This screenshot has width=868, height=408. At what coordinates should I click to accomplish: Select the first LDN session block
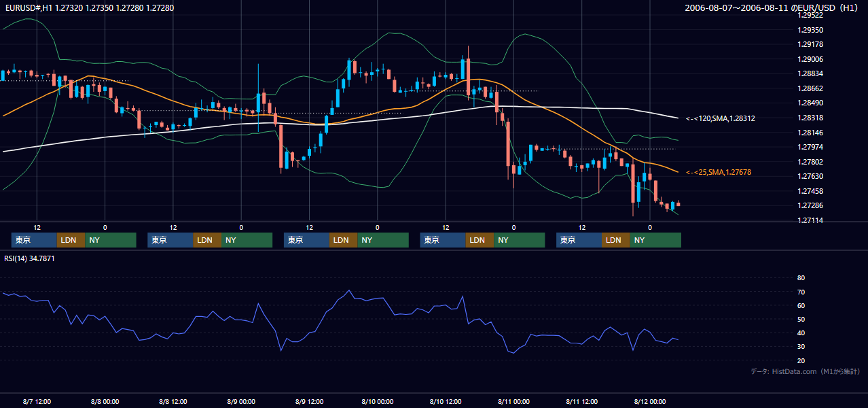pos(71,240)
